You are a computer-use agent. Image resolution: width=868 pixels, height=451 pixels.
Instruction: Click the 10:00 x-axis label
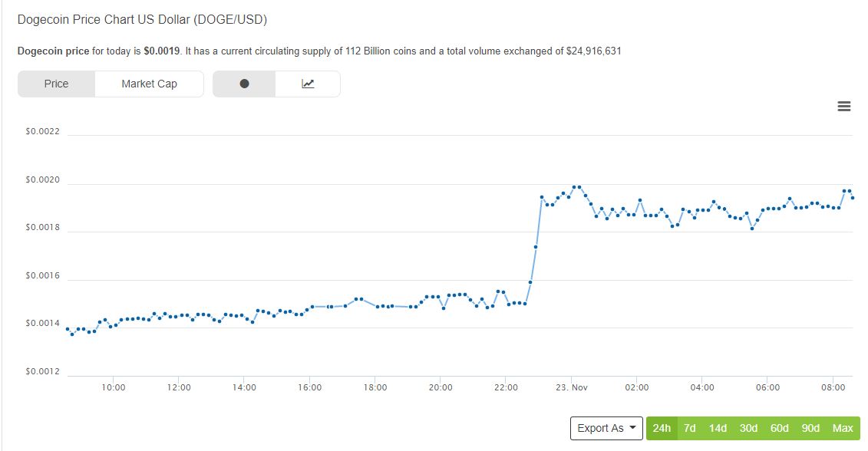[x=114, y=387]
